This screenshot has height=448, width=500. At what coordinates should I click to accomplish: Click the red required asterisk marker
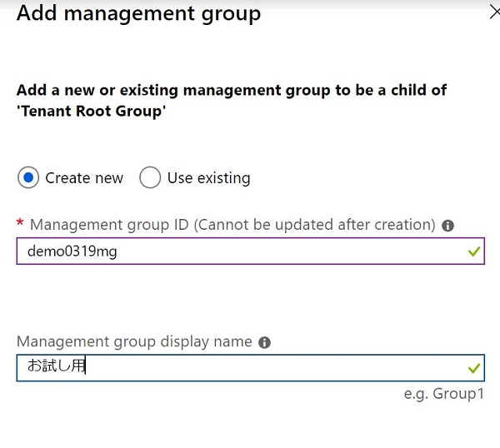coord(20,222)
